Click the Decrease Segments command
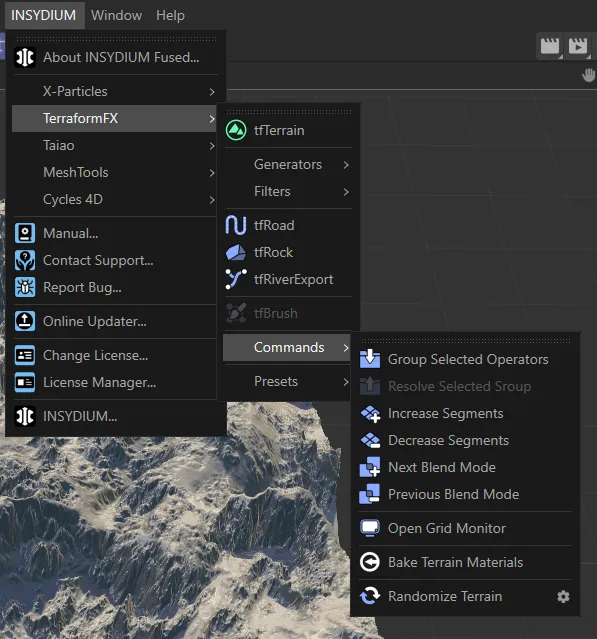The width and height of the screenshot is (597, 639). pos(465,440)
